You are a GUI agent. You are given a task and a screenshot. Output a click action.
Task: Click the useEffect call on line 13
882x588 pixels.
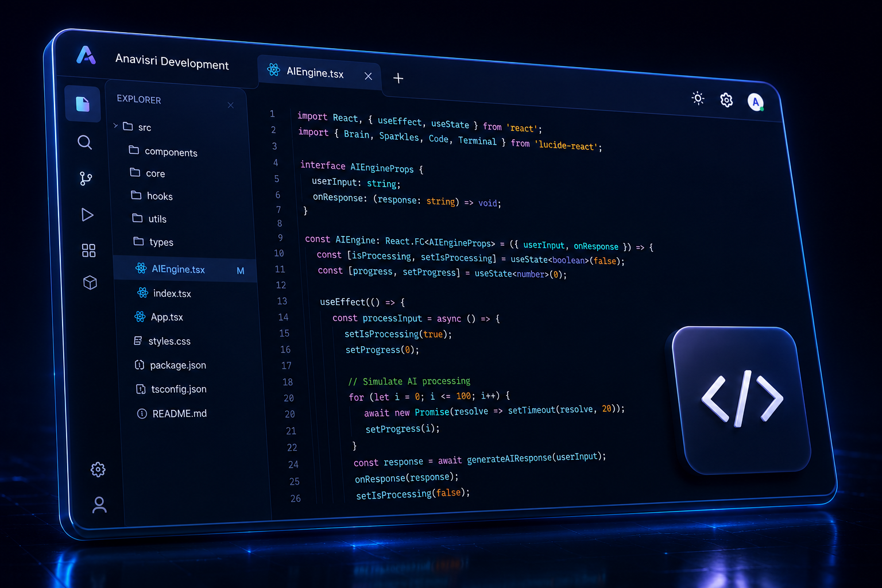(x=343, y=302)
